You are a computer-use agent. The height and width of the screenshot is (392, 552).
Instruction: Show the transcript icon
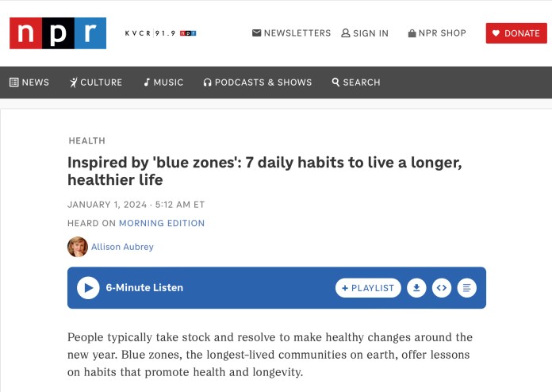pos(467,288)
